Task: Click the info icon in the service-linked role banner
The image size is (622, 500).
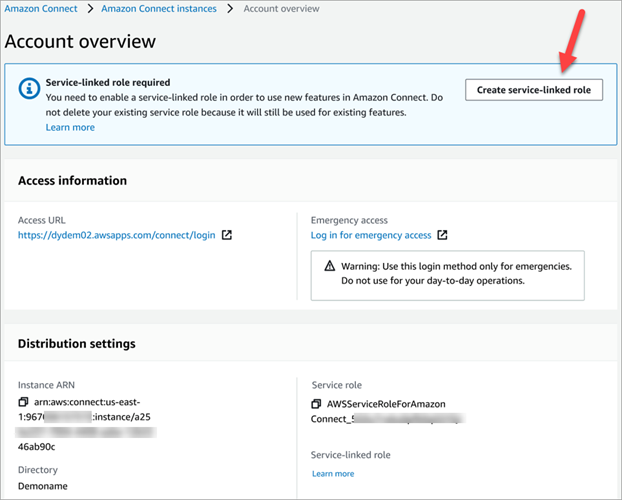Action: click(29, 89)
